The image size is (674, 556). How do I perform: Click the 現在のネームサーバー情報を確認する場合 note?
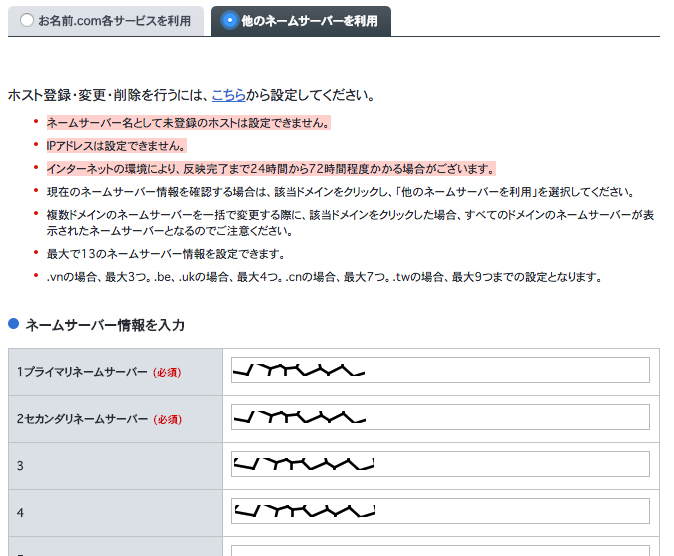point(341,192)
